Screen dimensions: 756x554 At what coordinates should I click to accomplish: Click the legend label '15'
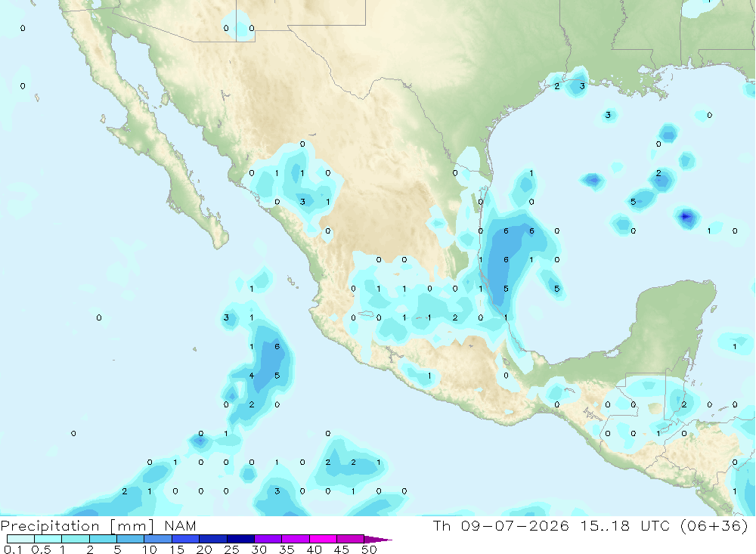177,549
